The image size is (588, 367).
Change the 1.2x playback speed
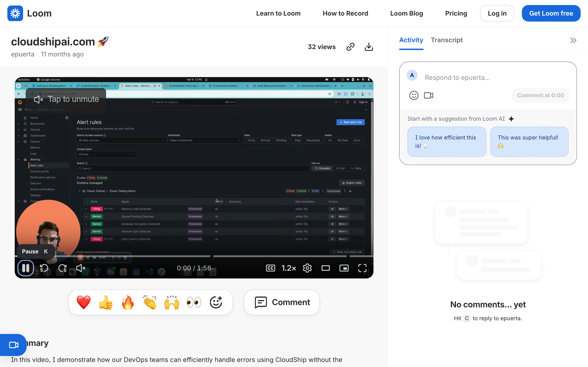[289, 268]
